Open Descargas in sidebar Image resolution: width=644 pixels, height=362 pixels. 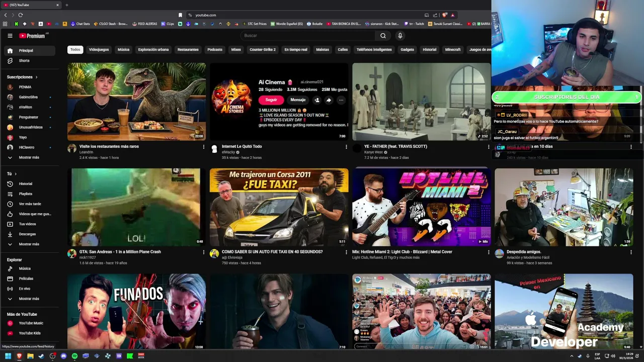pos(31,234)
